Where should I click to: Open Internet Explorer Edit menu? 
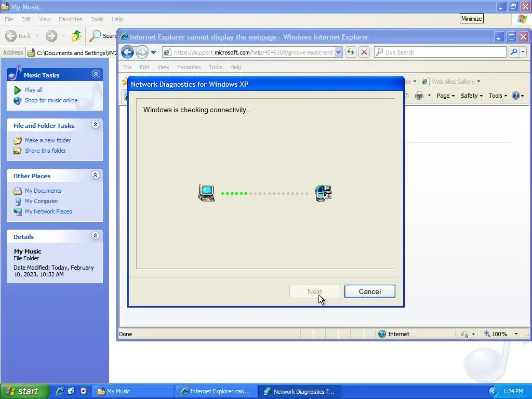click(144, 67)
